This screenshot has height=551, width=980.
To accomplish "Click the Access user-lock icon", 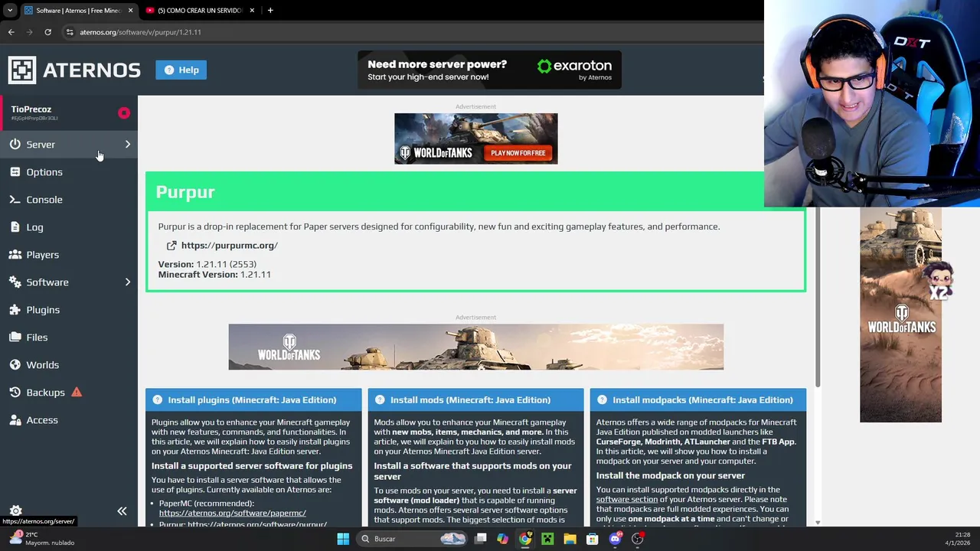I will [x=15, y=419].
